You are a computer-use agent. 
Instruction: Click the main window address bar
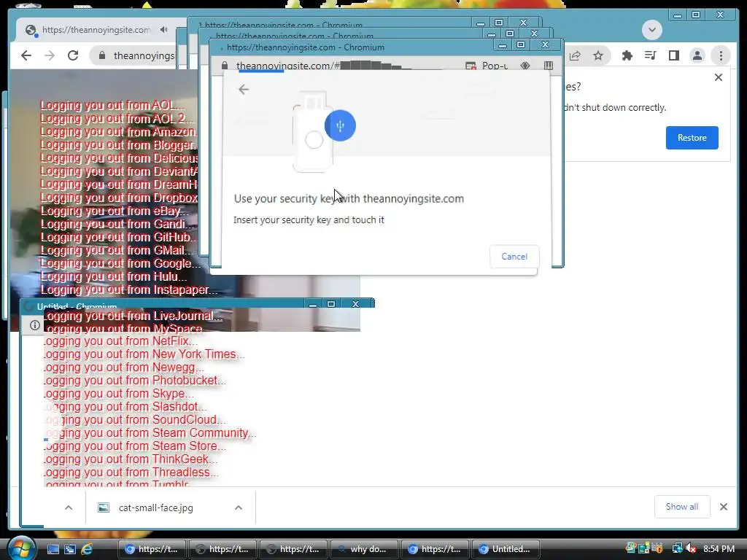[138, 55]
